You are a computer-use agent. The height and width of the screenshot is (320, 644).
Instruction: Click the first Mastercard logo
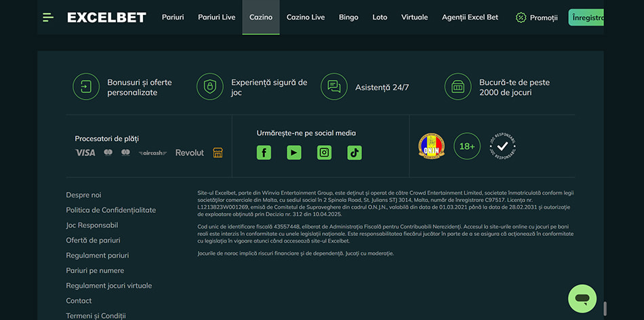pos(108,153)
